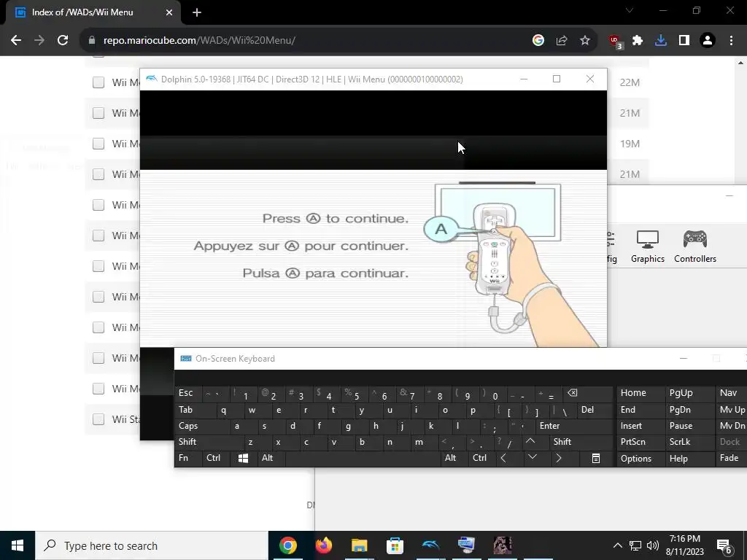Select the checkbox in first 21M row
This screenshot has height=560, width=747.
click(98, 113)
